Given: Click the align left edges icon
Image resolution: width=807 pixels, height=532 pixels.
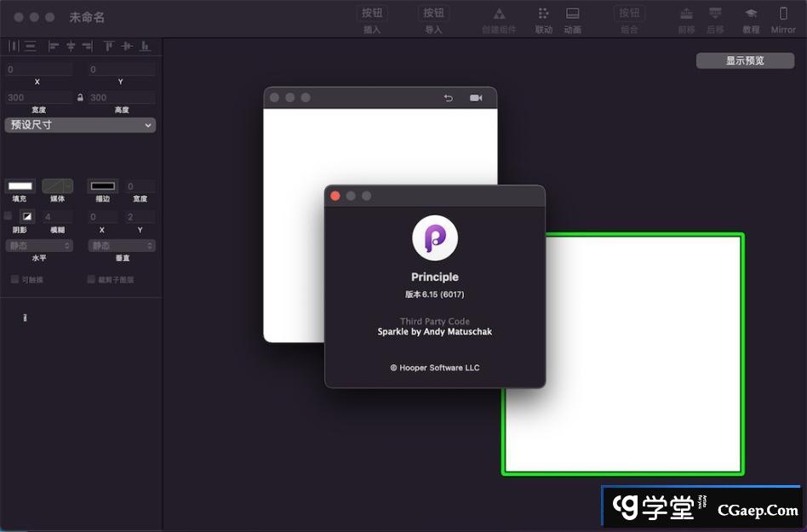Looking at the screenshot, I should pos(54,46).
